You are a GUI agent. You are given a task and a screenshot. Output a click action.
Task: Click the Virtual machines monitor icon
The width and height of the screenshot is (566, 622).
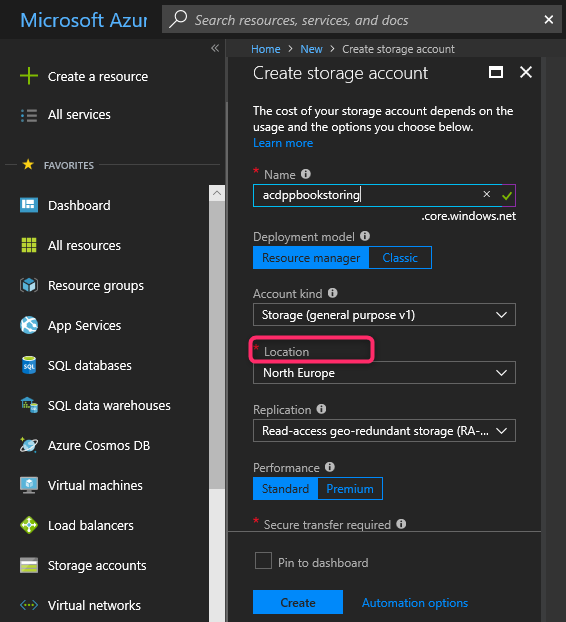click(x=29, y=485)
